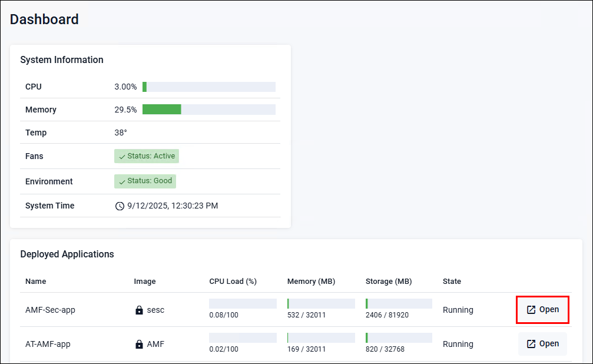Click the clock icon next to System Time

pos(120,206)
